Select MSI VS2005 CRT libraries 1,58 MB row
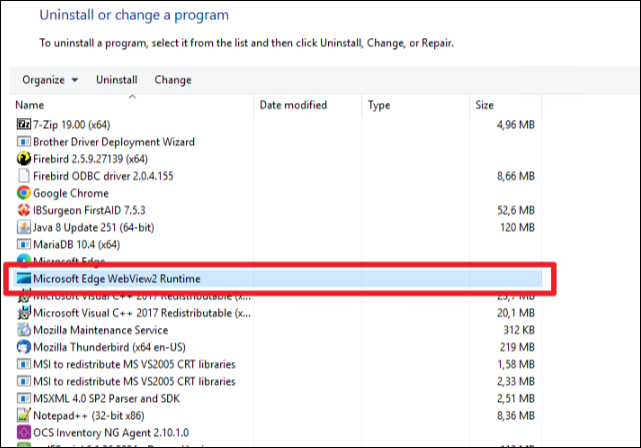This screenshot has width=641, height=448. pyautogui.click(x=277, y=364)
